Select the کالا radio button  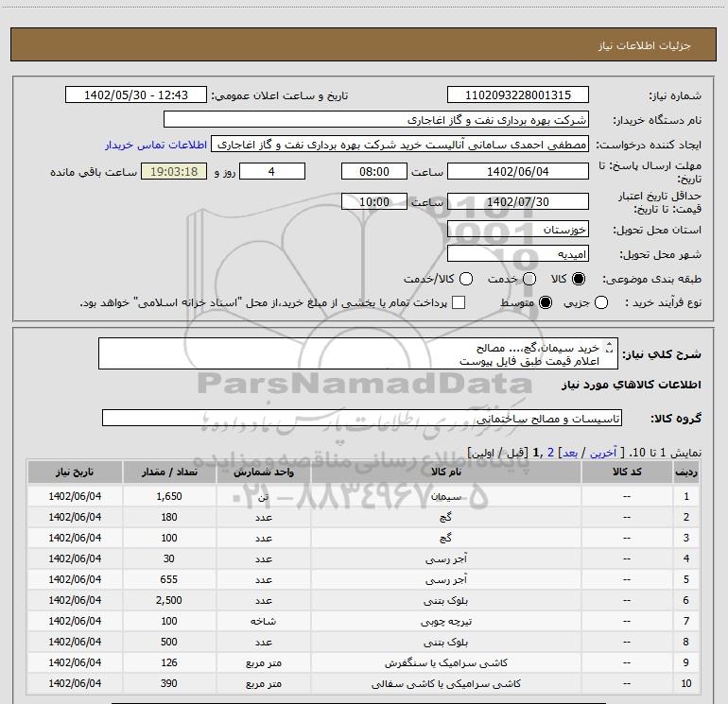(579, 279)
